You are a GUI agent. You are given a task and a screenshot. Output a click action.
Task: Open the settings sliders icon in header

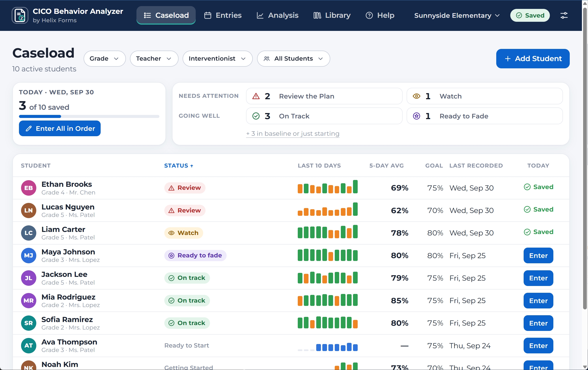click(564, 15)
